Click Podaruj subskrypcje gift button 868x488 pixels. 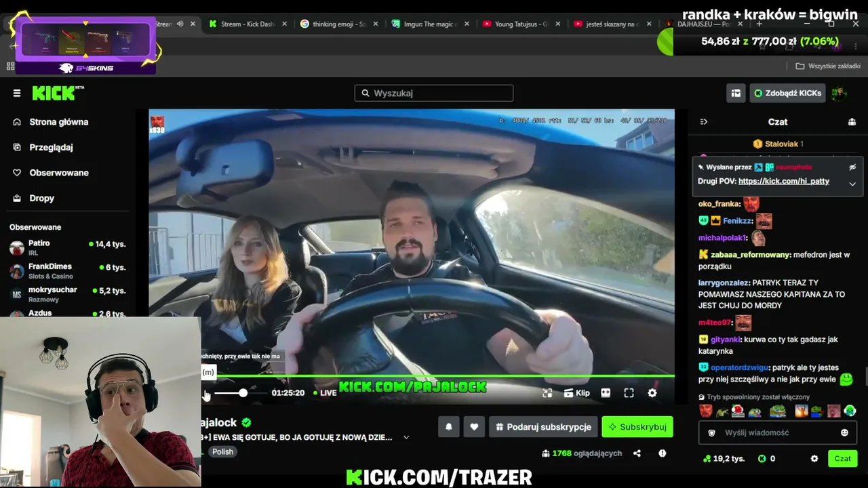point(543,427)
